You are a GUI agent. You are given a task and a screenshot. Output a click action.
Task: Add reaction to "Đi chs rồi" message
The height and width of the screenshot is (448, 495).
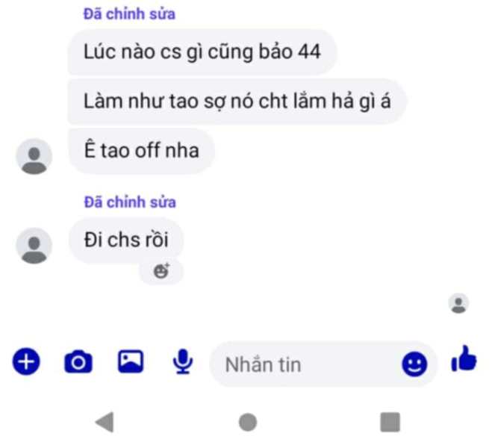[161, 271]
